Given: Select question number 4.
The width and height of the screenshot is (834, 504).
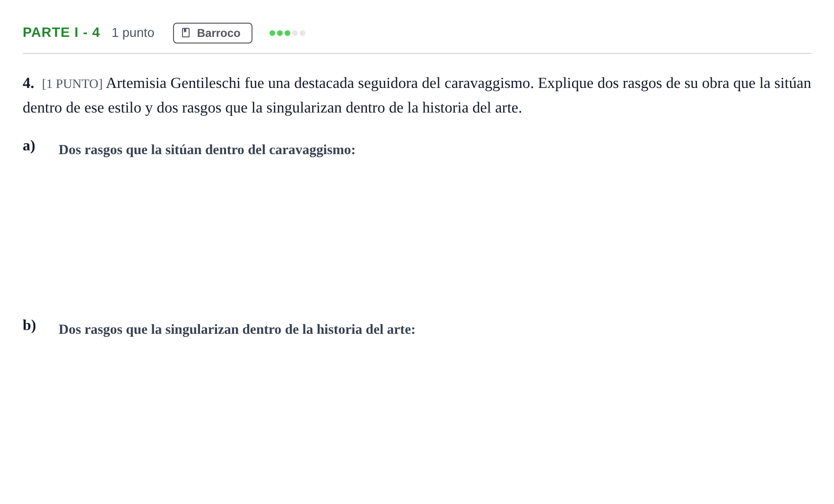Looking at the screenshot, I should [x=28, y=83].
